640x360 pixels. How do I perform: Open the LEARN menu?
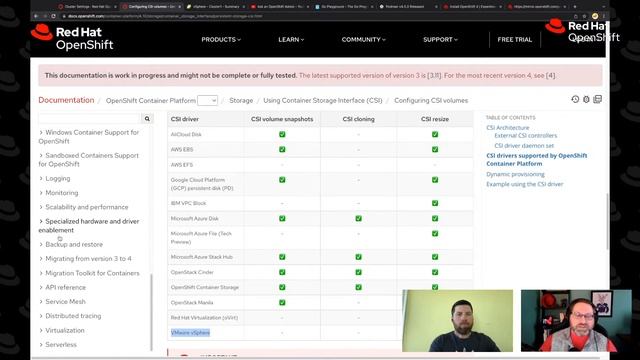click(291, 40)
